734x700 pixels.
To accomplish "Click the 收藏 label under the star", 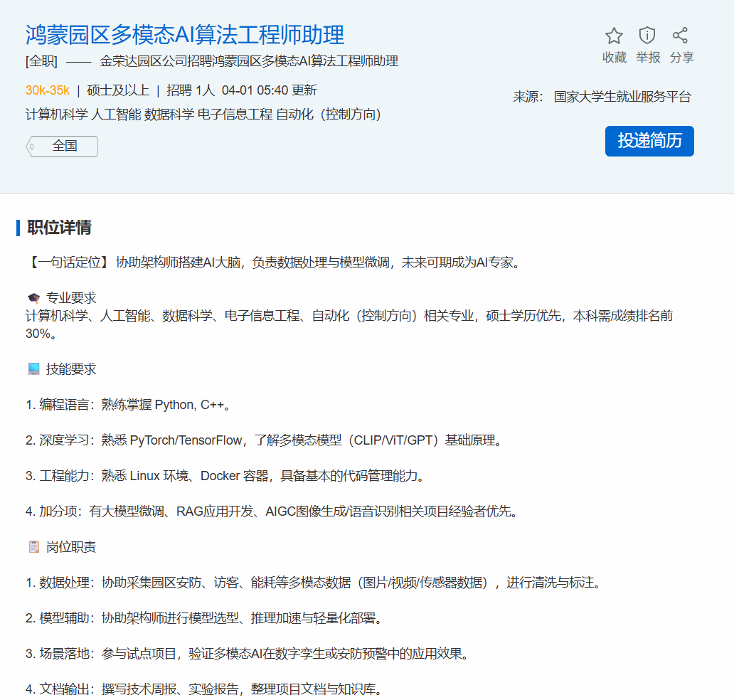I will pyautogui.click(x=614, y=58).
